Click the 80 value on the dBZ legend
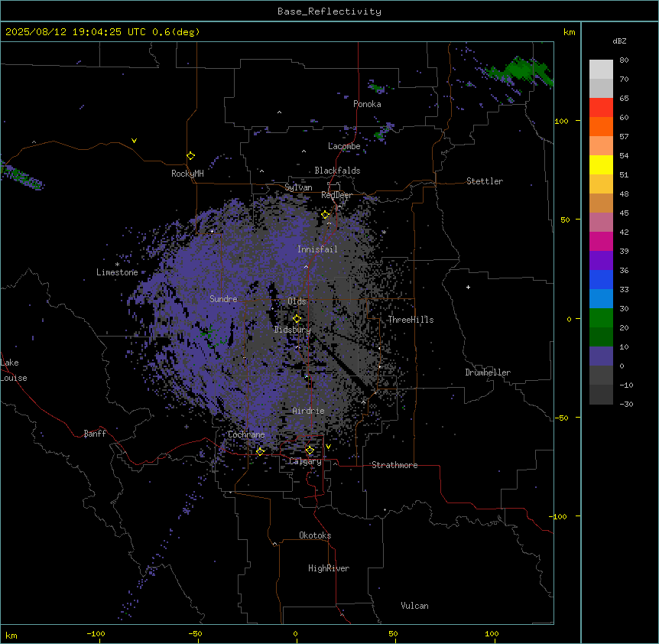This screenshot has height=644, width=659. point(624,60)
